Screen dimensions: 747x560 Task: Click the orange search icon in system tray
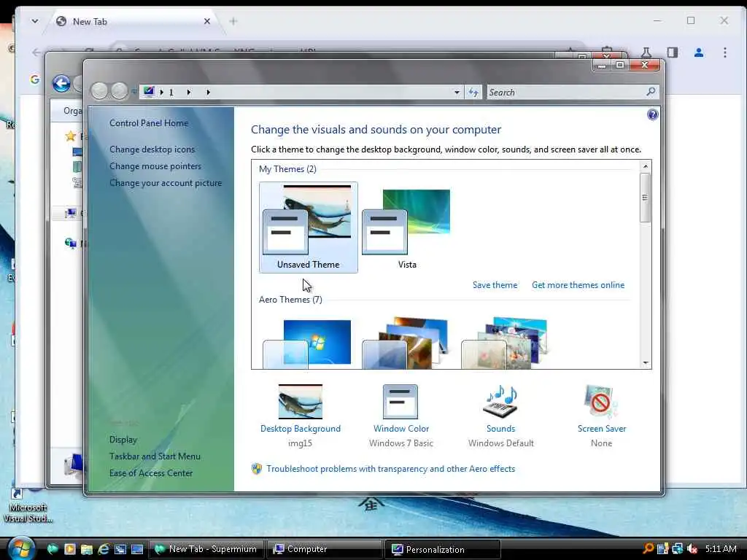(x=648, y=549)
